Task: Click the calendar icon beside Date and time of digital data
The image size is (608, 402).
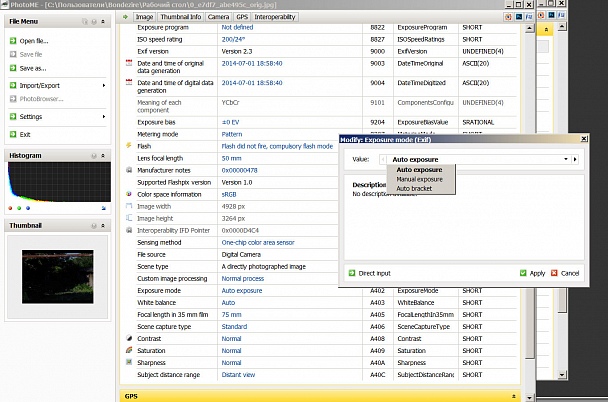Action: coord(129,82)
